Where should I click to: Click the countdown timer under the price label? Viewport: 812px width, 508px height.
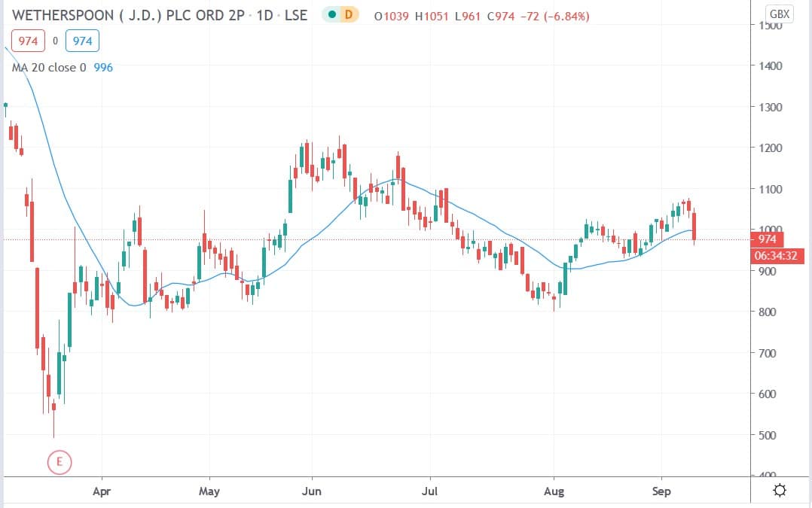pos(779,256)
